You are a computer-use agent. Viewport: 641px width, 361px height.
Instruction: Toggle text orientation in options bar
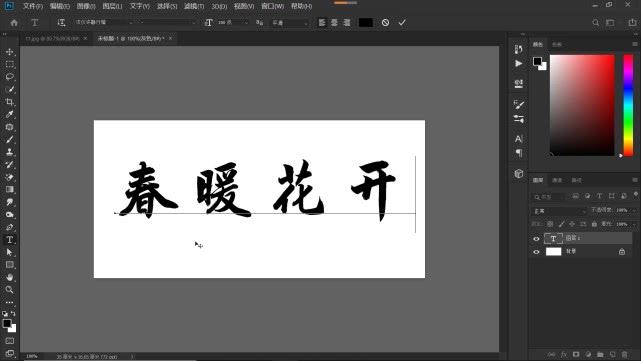61,22
